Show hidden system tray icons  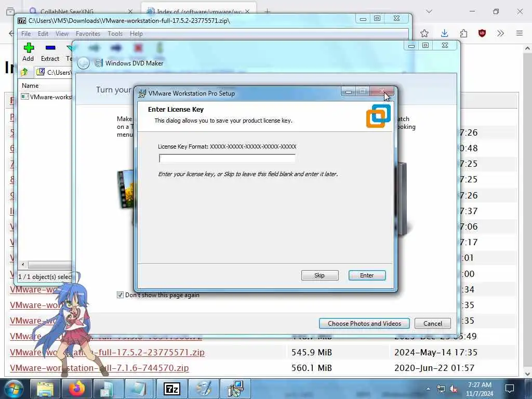coord(428,389)
